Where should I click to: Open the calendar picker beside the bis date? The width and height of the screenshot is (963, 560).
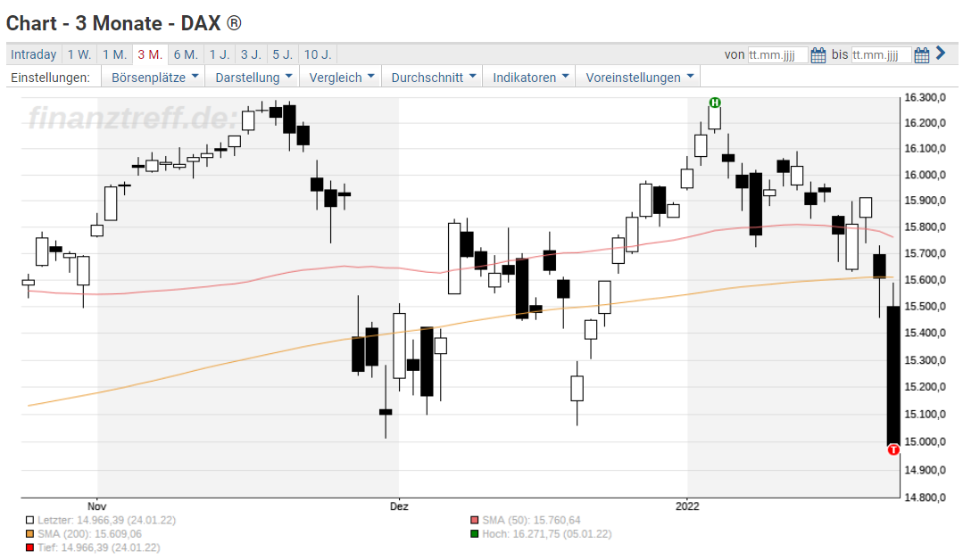click(921, 55)
